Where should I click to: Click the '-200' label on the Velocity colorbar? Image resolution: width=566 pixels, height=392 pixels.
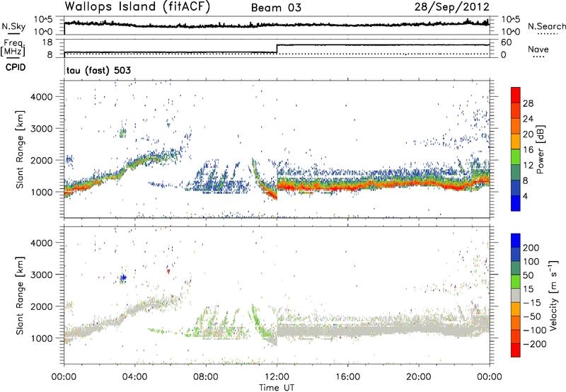pos(536,344)
